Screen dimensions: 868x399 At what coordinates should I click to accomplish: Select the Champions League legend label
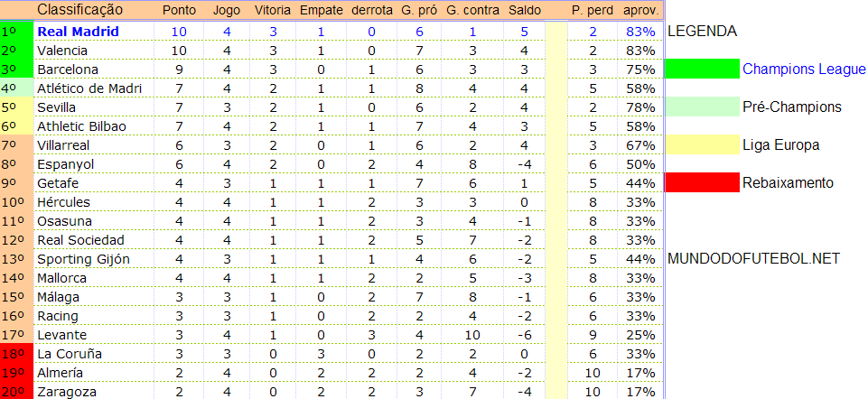click(x=804, y=70)
